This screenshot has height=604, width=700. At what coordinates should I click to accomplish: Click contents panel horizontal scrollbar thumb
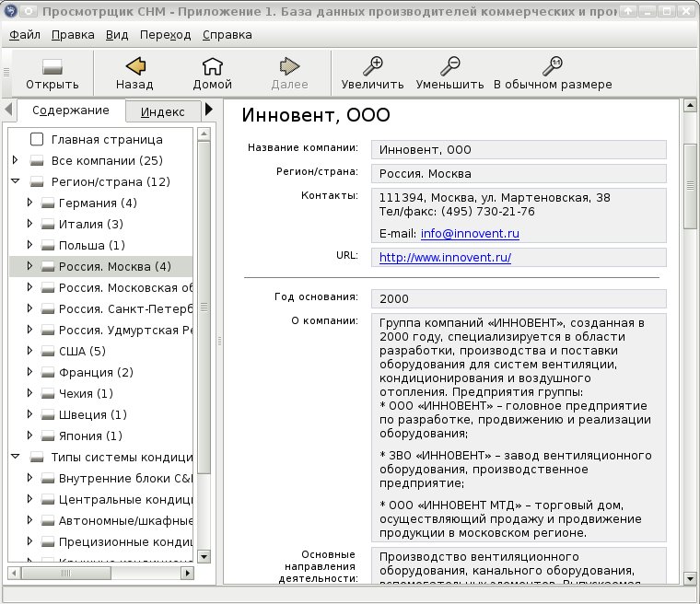(65, 573)
